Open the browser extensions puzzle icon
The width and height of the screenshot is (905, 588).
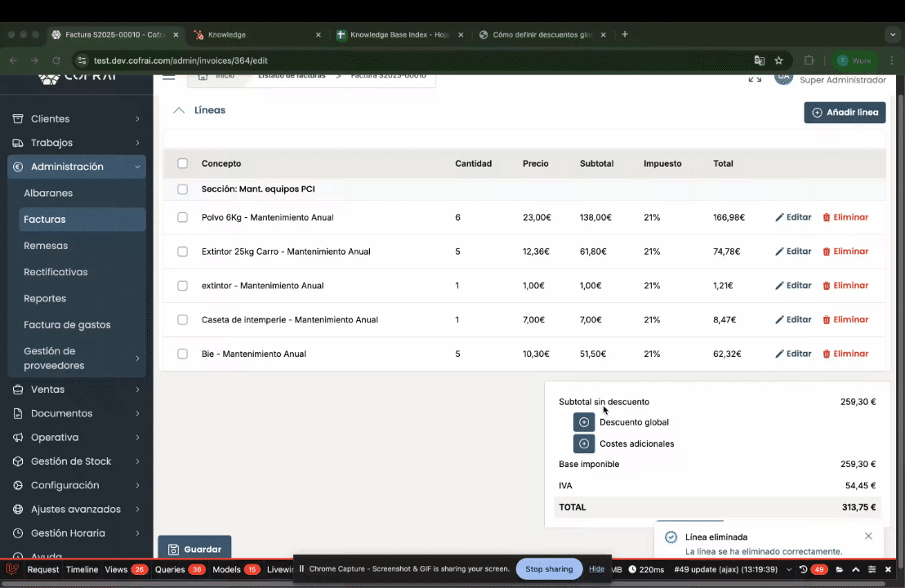click(809, 60)
